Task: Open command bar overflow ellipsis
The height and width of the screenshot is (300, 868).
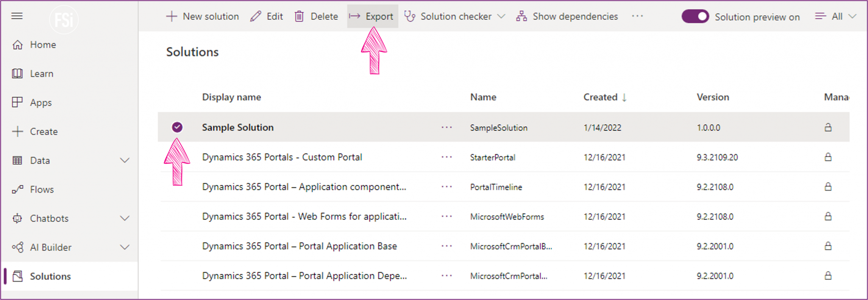Action: tap(637, 16)
